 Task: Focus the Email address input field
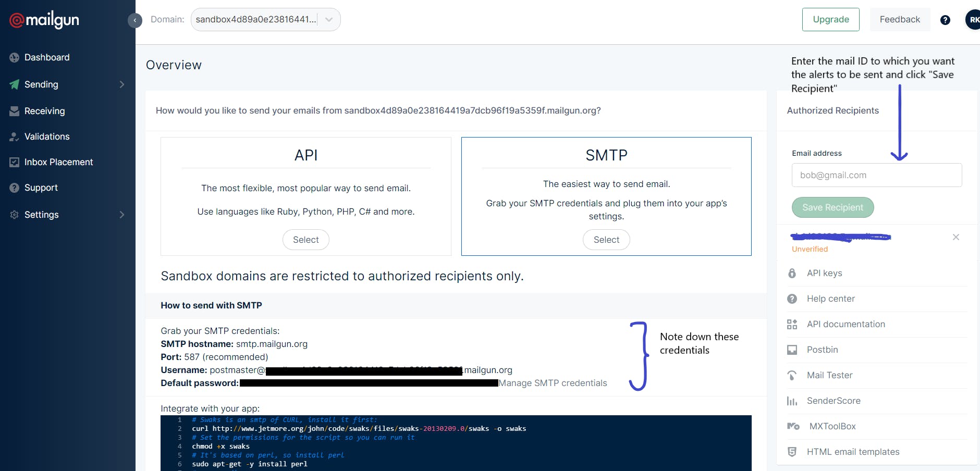877,175
